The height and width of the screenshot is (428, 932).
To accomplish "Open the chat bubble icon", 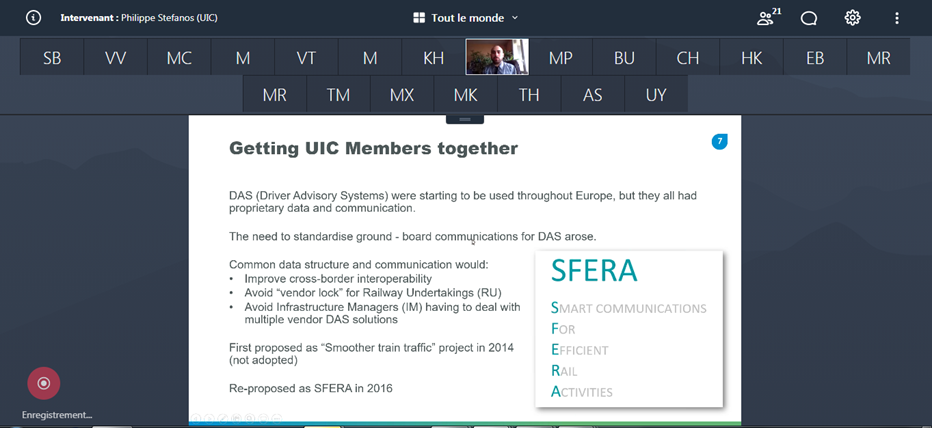I will pos(808,18).
